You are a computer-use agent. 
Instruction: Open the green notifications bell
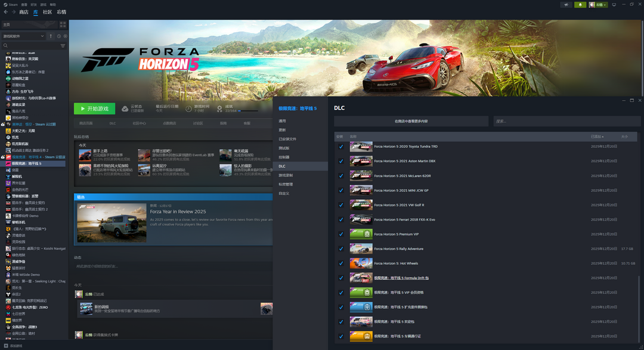580,4
